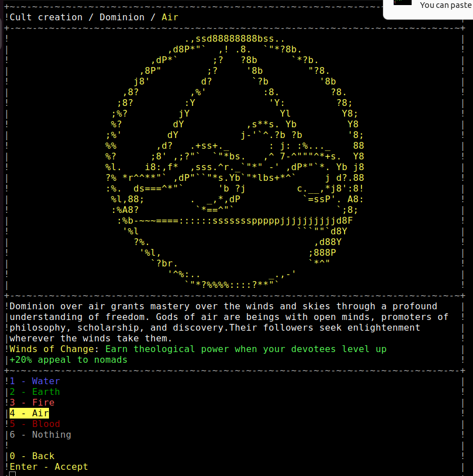Select the '3 - Fire' dominion option
Image resolution: width=473 pixels, height=476 pixels.
(x=32, y=402)
